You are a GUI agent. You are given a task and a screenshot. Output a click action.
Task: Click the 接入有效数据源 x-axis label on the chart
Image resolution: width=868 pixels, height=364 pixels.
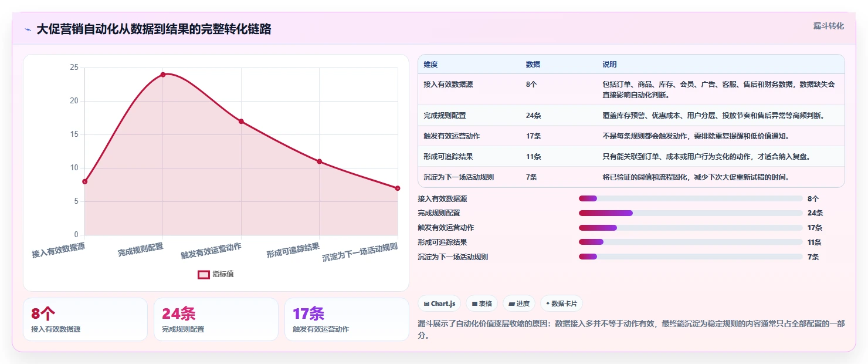(x=59, y=251)
